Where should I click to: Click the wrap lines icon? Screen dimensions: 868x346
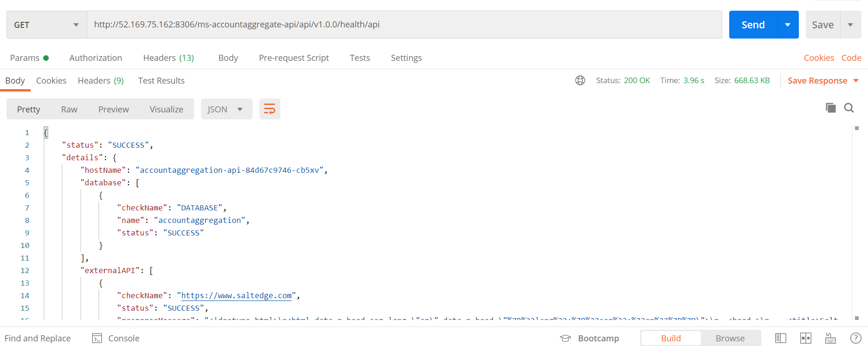click(269, 109)
